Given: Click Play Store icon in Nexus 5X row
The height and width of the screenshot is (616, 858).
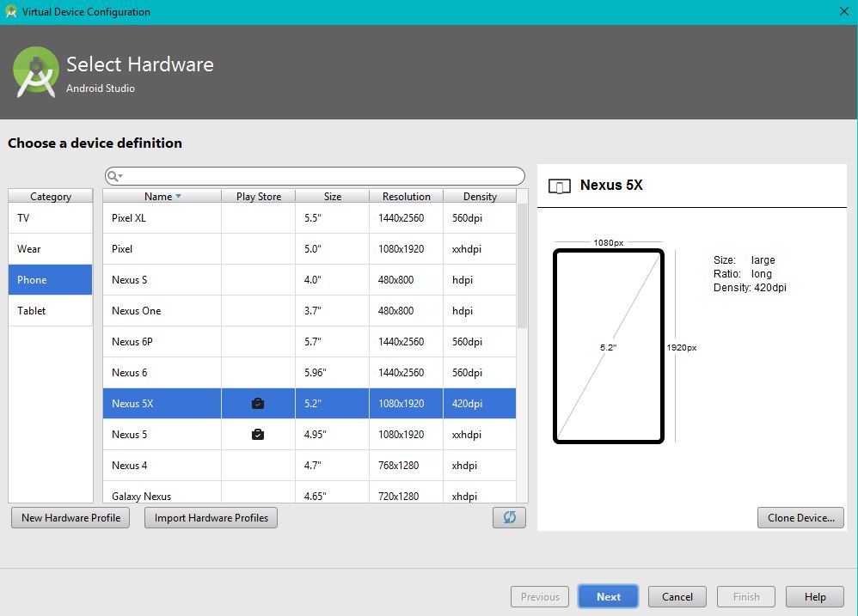Looking at the screenshot, I should pyautogui.click(x=258, y=404).
